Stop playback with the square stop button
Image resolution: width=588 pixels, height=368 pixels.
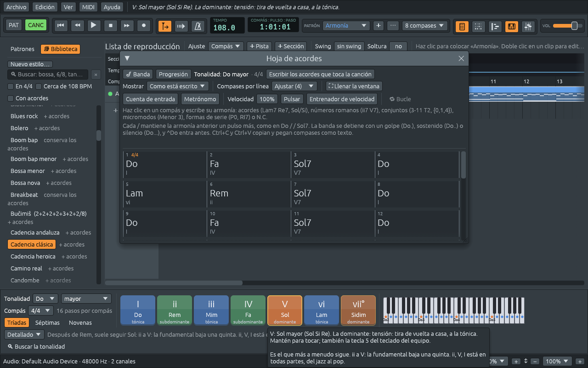(110, 25)
